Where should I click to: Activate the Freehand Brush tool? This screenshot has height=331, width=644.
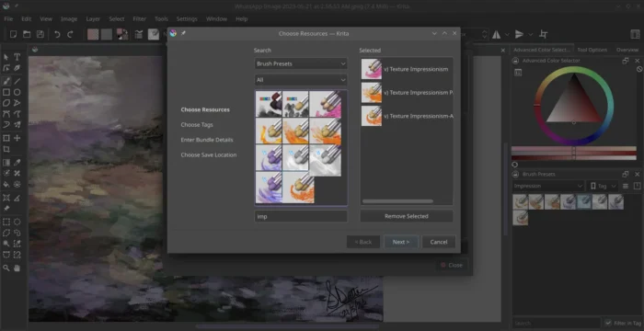click(x=6, y=81)
